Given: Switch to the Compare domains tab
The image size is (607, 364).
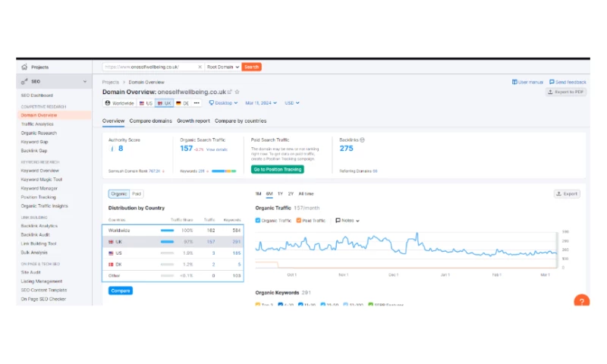Looking at the screenshot, I should coord(150,121).
